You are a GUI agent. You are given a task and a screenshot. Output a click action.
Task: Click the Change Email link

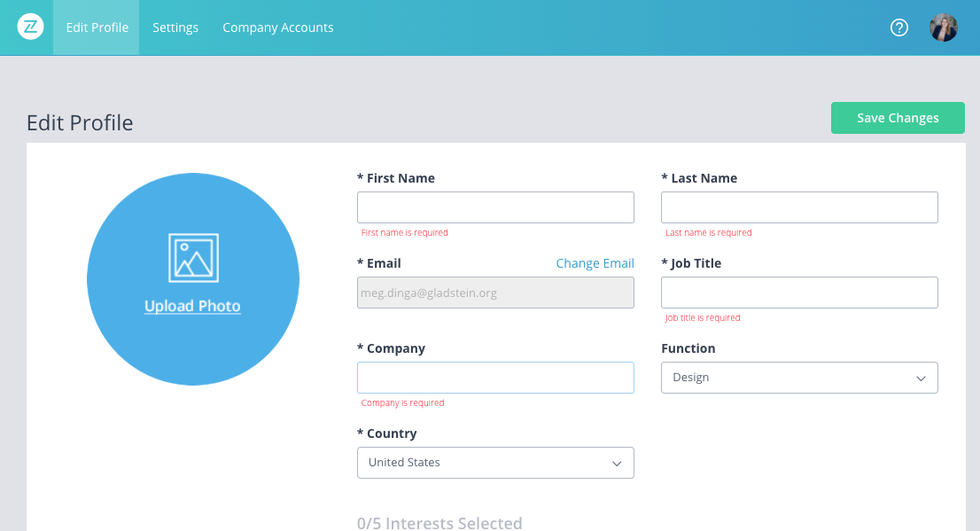tap(595, 263)
